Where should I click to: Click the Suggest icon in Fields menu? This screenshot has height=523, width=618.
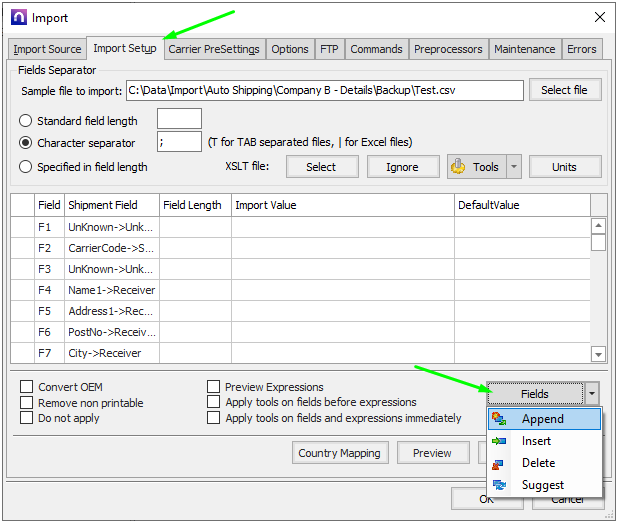point(500,485)
